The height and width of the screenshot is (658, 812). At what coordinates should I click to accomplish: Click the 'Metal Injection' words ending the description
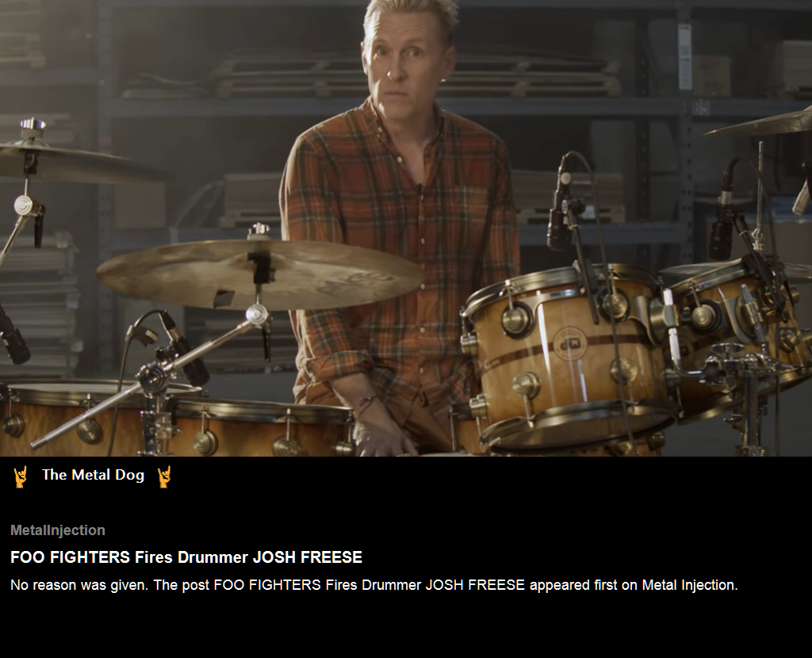tap(690, 585)
